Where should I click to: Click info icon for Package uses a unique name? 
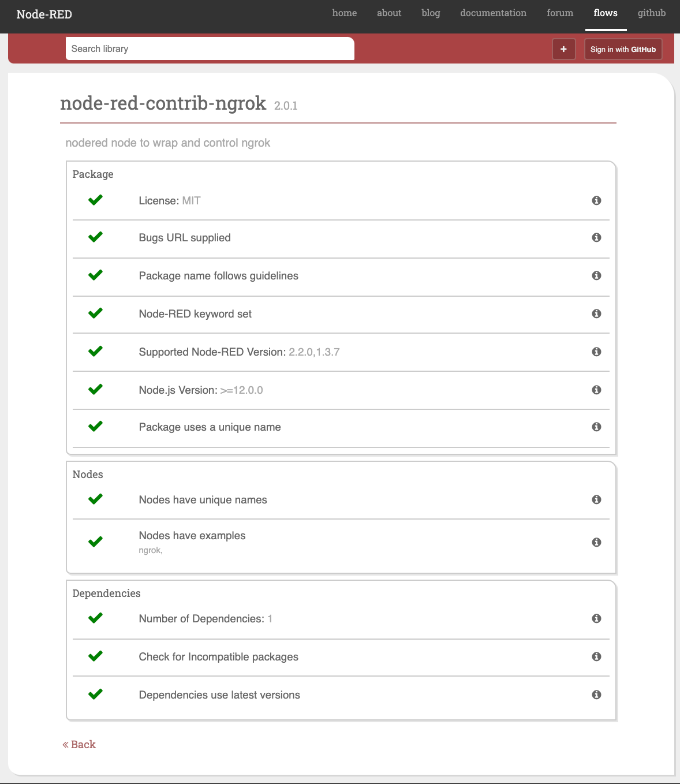click(596, 427)
